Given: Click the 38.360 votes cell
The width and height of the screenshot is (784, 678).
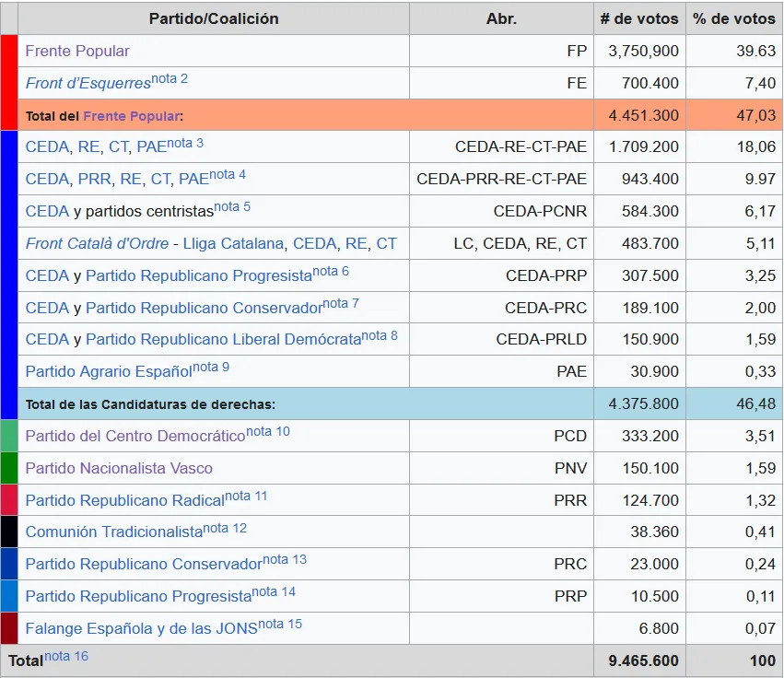Looking at the screenshot, I should [x=639, y=532].
